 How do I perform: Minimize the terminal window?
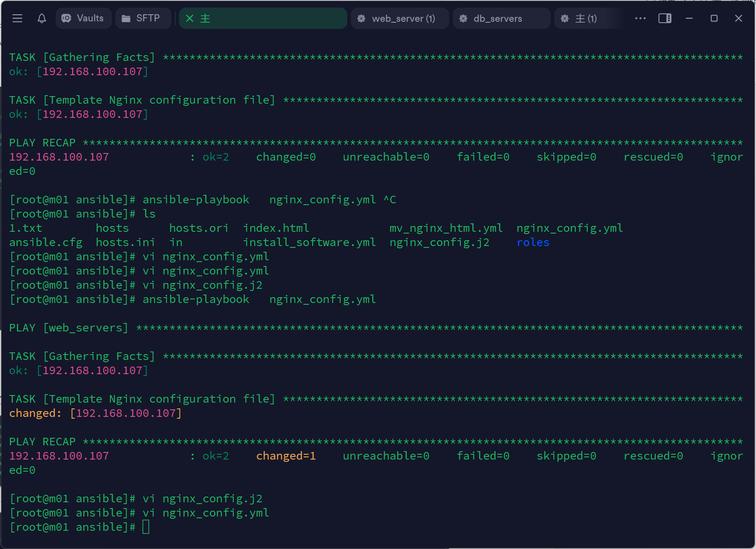point(689,18)
